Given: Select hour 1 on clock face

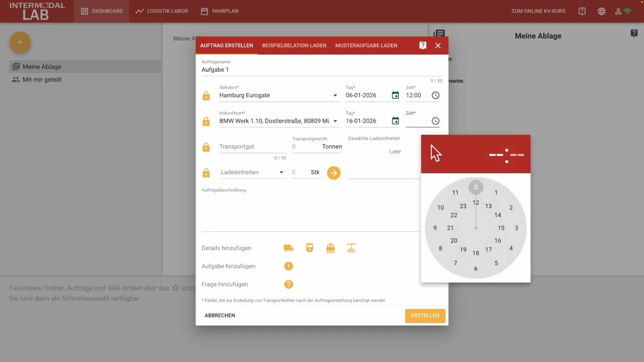Looking at the screenshot, I should pos(496,193).
